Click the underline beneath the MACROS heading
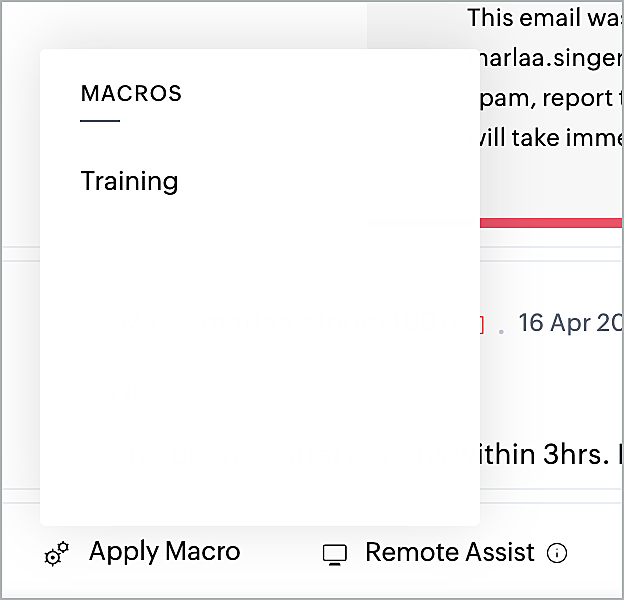Screen dimensions: 624x600 [100, 121]
